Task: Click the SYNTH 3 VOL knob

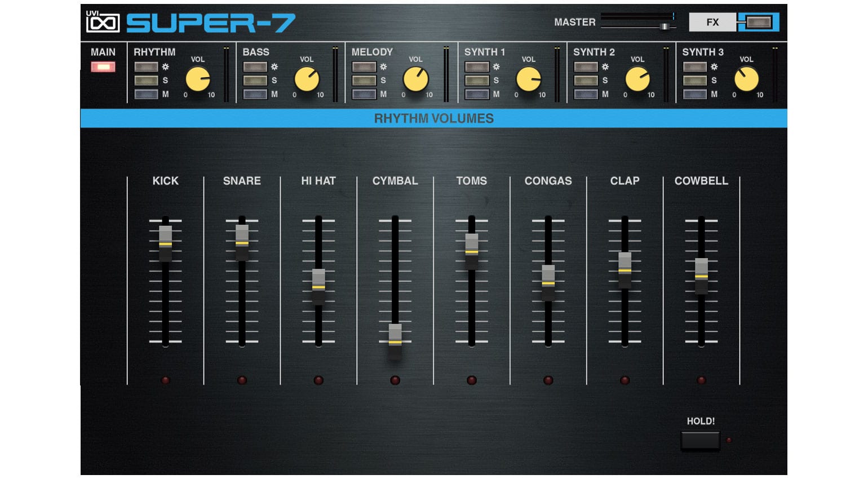Action: [747, 79]
